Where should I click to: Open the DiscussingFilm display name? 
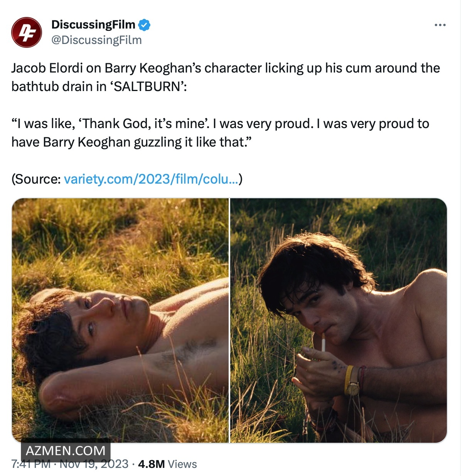[x=93, y=25]
